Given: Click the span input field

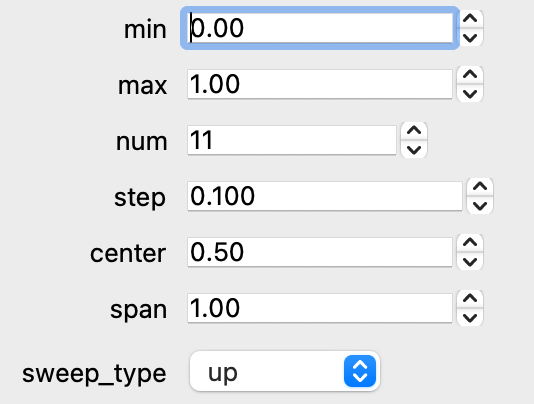Looking at the screenshot, I should 320,308.
